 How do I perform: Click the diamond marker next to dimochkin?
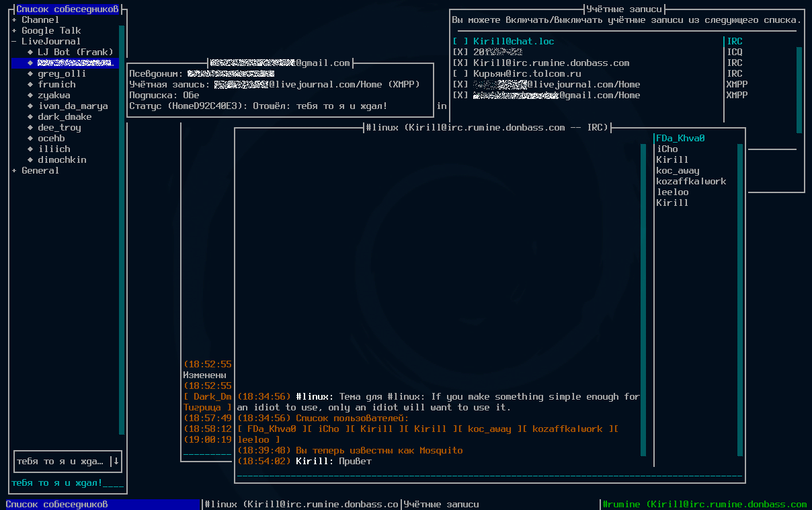(x=30, y=159)
